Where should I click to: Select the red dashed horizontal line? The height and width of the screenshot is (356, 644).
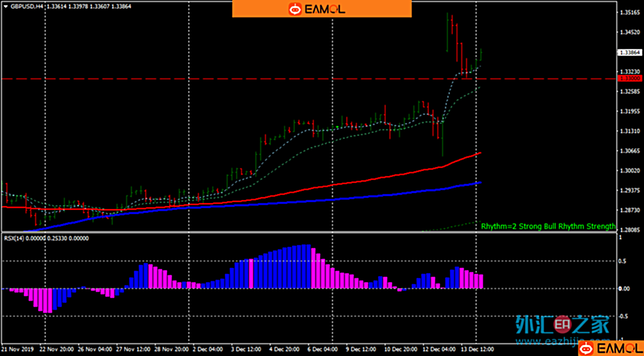tap(239, 79)
